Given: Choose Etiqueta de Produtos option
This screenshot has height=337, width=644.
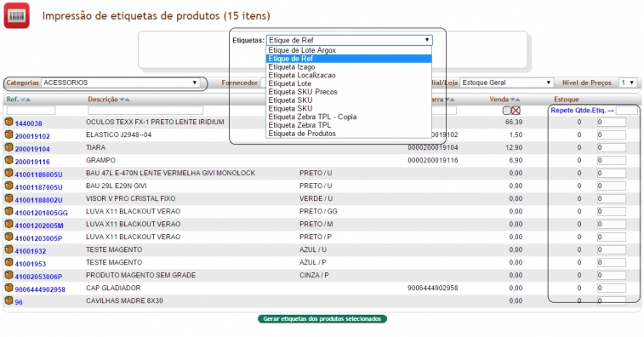Looking at the screenshot, I should pyautogui.click(x=349, y=134).
